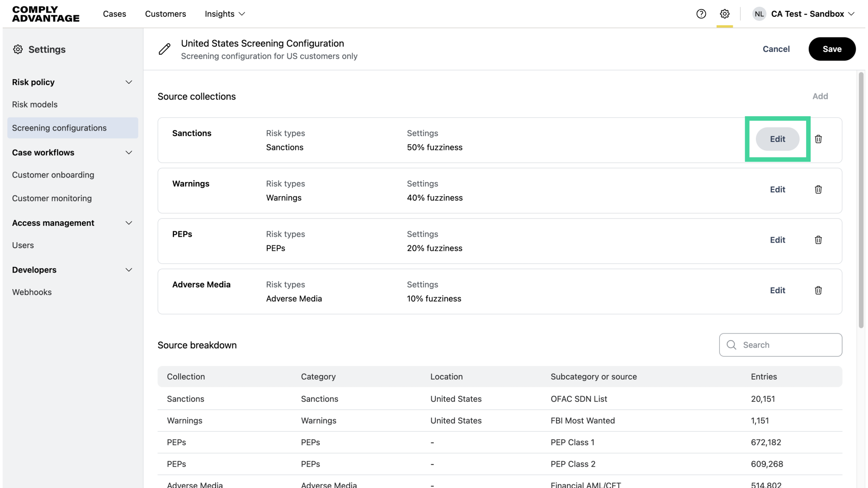Delete the Warnings collection with the trash icon
This screenshot has height=488, width=868.
pyautogui.click(x=818, y=190)
